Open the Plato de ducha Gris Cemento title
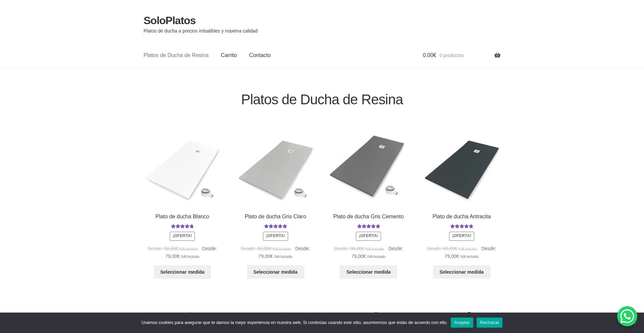 tap(368, 217)
